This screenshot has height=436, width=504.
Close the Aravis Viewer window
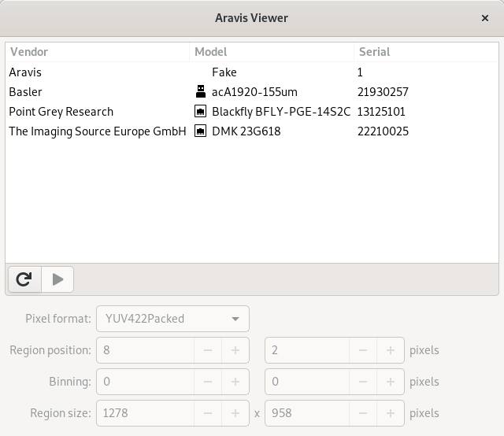point(485,18)
